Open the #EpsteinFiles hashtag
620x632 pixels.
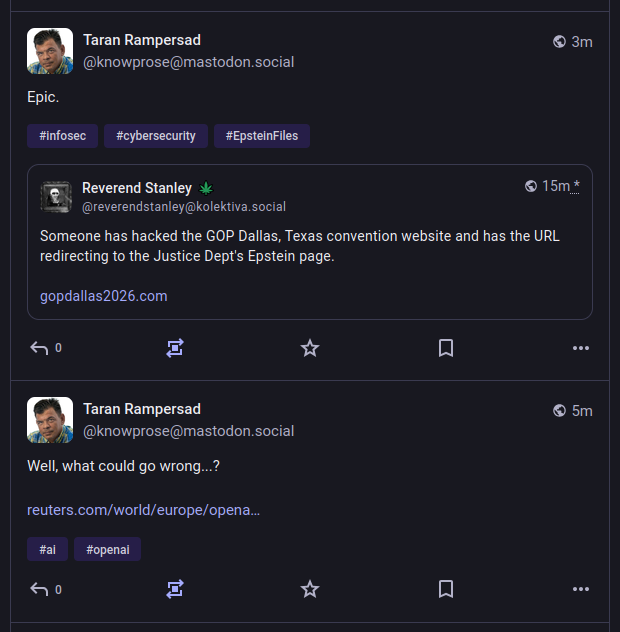click(262, 136)
